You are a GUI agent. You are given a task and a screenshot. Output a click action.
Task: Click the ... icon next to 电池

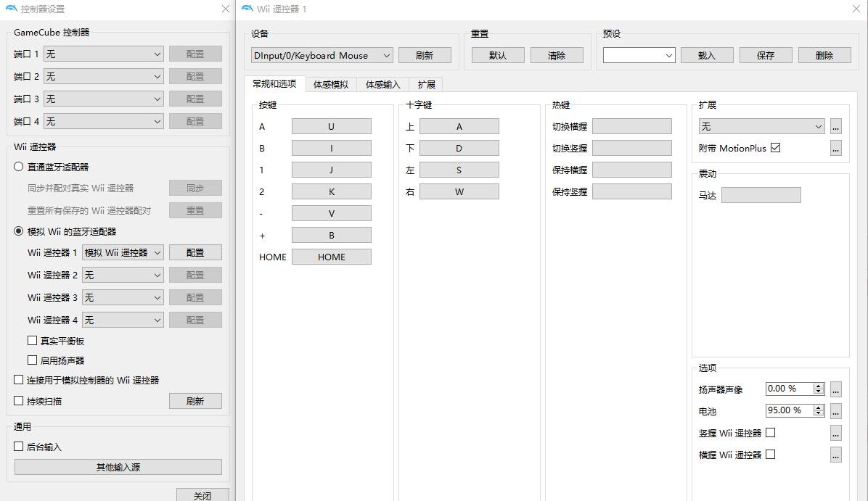835,410
